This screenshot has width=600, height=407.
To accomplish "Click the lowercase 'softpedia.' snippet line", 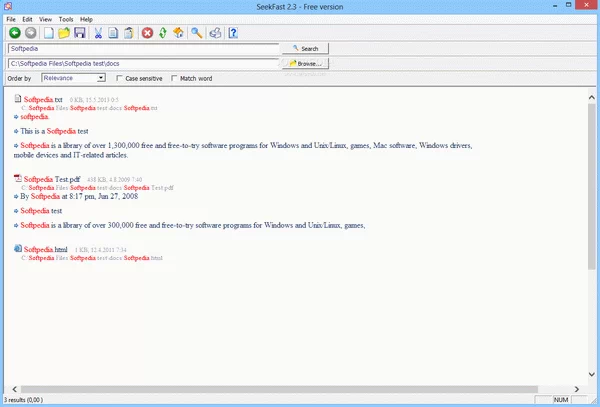I will point(34,117).
